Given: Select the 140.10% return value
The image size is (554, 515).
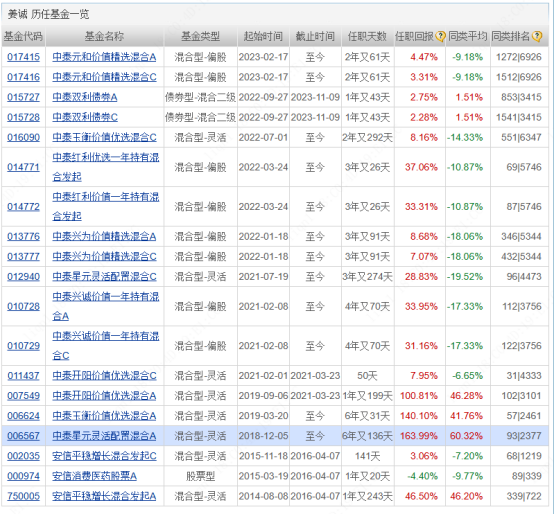Looking at the screenshot, I should pyautogui.click(x=419, y=416).
